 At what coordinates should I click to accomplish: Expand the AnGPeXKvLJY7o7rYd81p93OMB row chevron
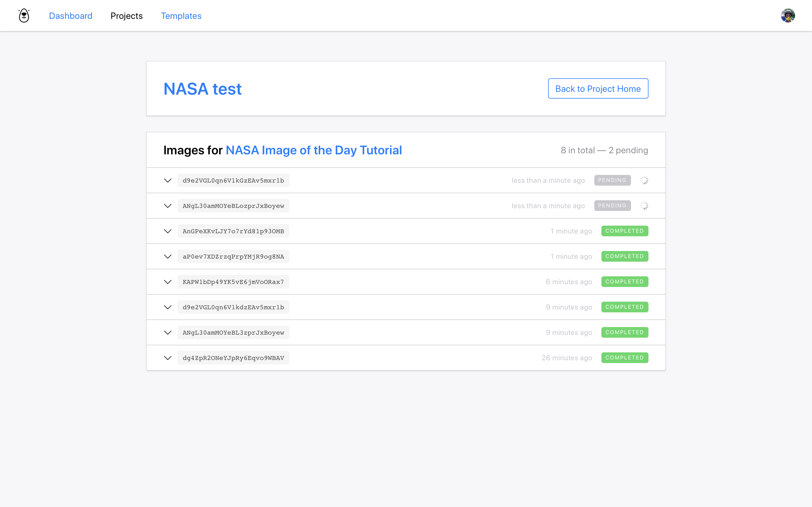point(168,231)
